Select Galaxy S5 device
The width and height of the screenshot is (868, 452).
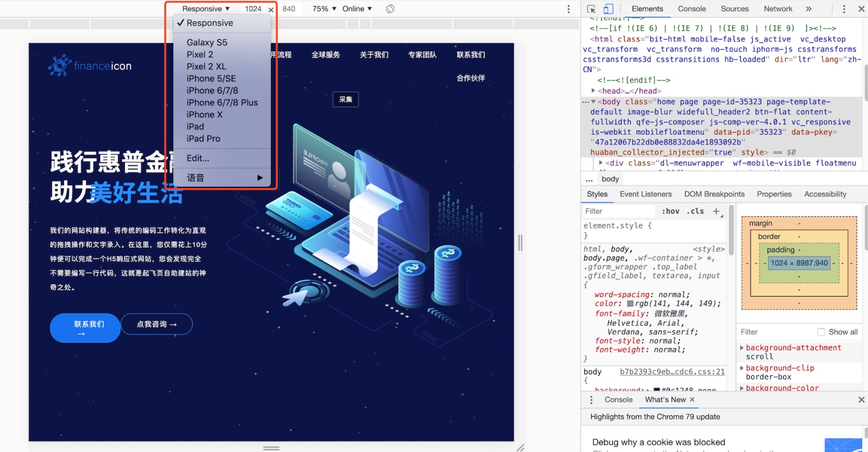tap(221, 42)
